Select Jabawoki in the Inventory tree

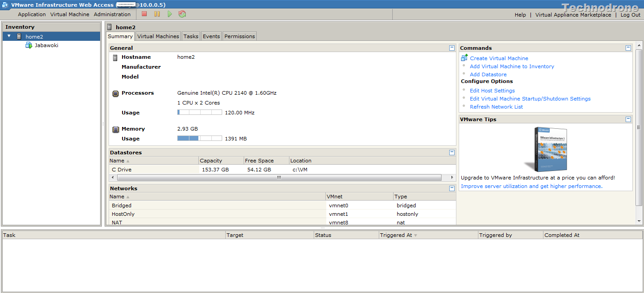pos(46,45)
